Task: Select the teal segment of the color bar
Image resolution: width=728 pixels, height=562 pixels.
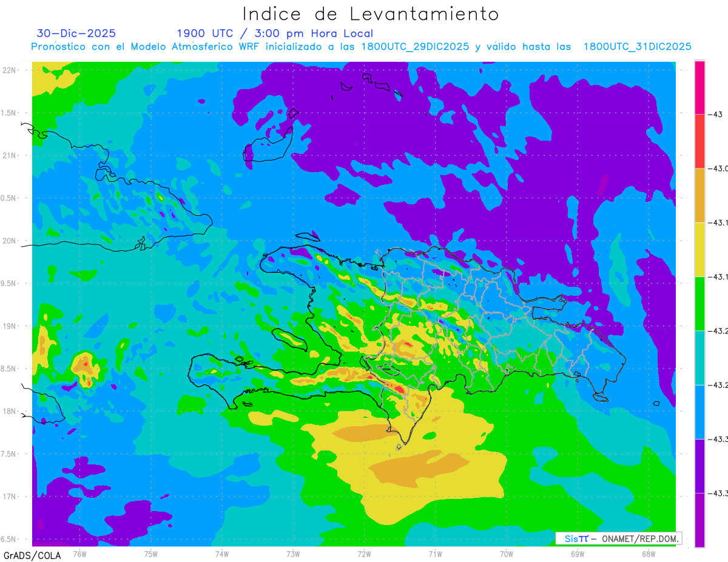Action: coord(699,357)
